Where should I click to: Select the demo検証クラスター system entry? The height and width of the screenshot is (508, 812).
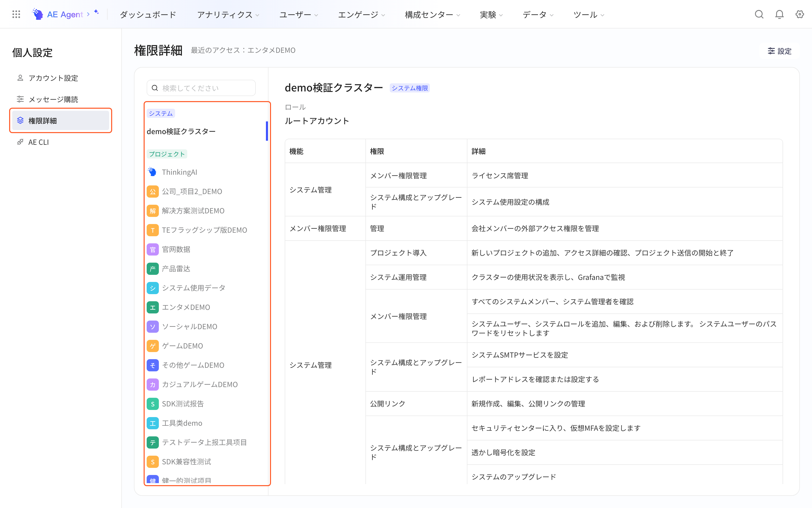207,131
